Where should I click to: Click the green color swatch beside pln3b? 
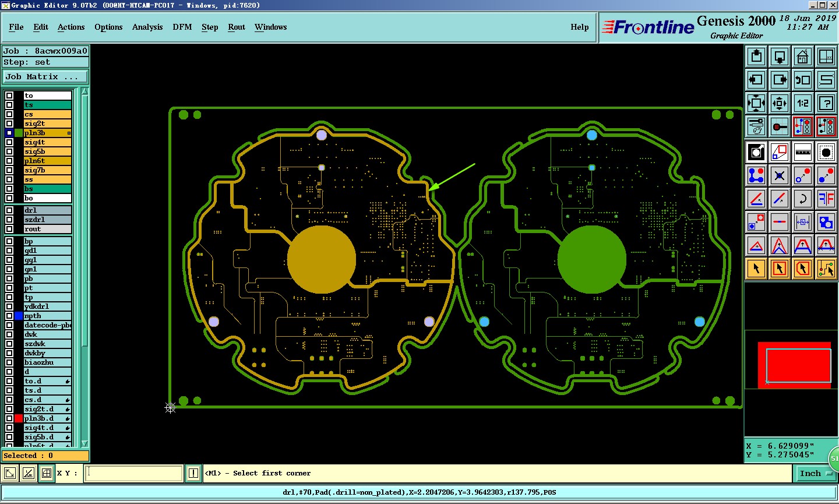(x=19, y=133)
